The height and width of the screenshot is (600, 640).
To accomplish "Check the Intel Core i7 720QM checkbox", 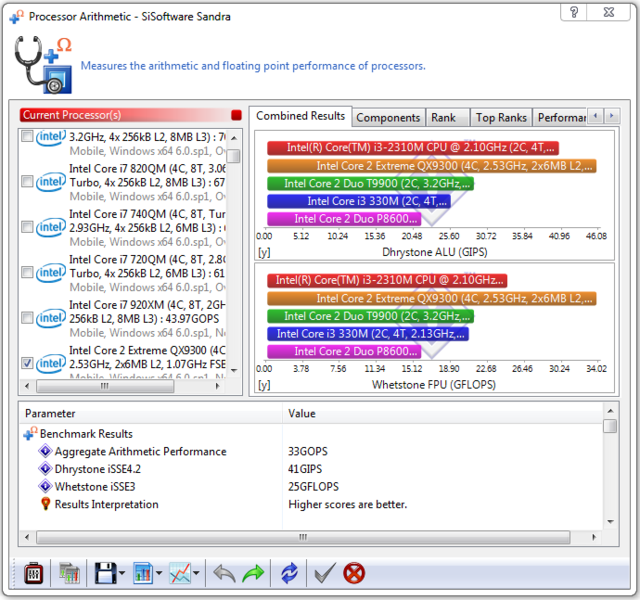I will [x=27, y=272].
